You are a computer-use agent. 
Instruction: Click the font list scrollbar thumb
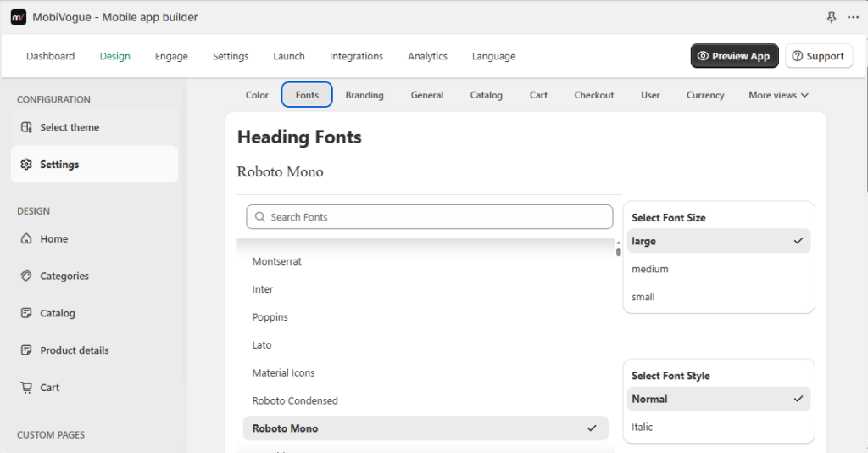pyautogui.click(x=618, y=252)
